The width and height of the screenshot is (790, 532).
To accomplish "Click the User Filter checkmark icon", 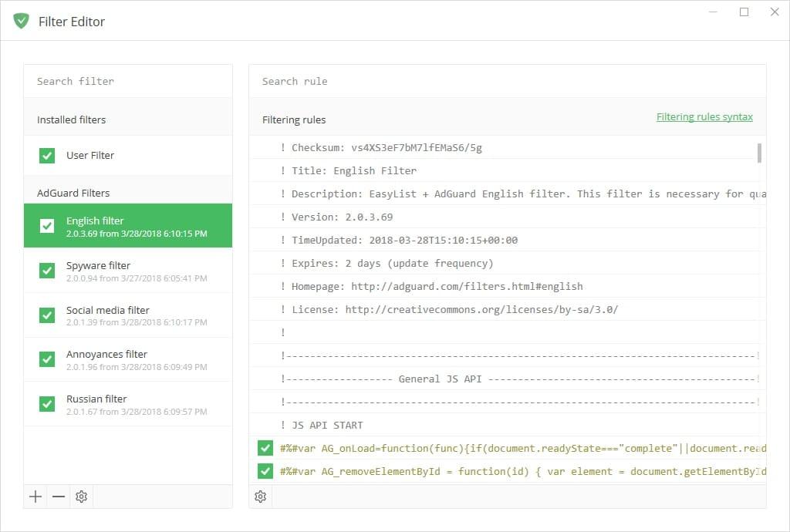I will (x=47, y=154).
